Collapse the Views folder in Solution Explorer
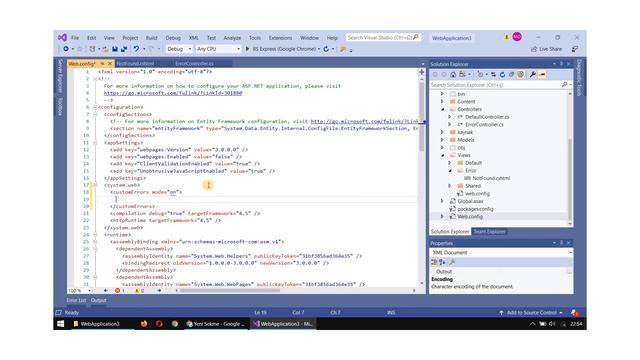Screen dimensions: 640x360 point(442,156)
